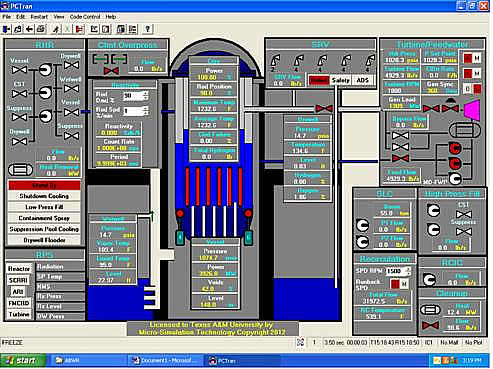Click the PCTran taskbar button
The image size is (493, 369).
point(242,360)
